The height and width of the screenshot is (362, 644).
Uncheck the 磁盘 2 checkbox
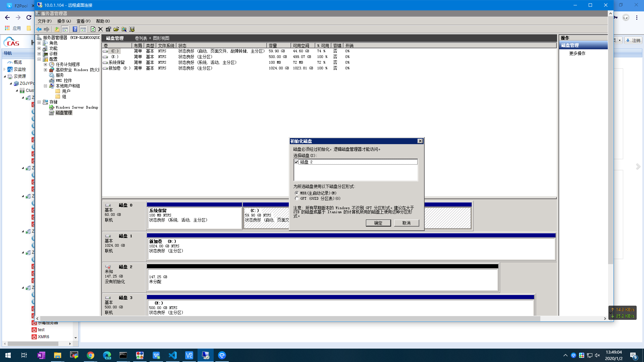pos(297,162)
